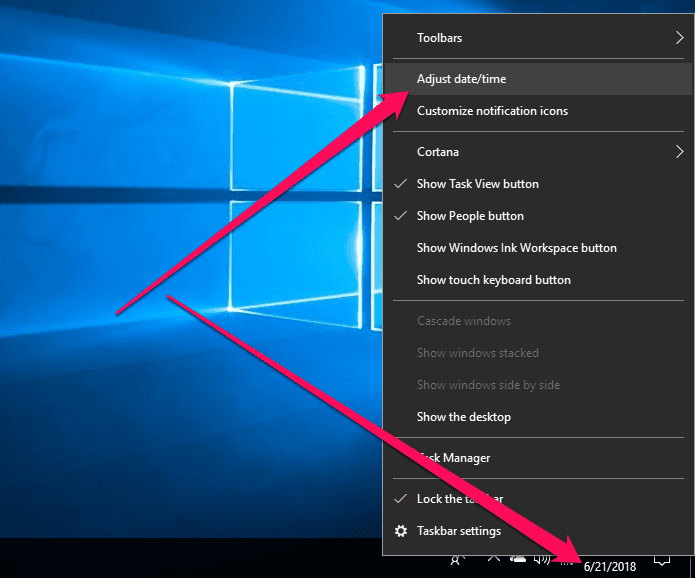Open Taskbar settings
The height and width of the screenshot is (578, 695).
(538, 531)
